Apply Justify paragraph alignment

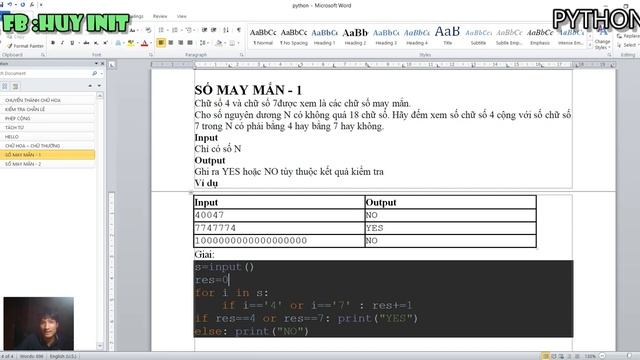click(x=190, y=42)
